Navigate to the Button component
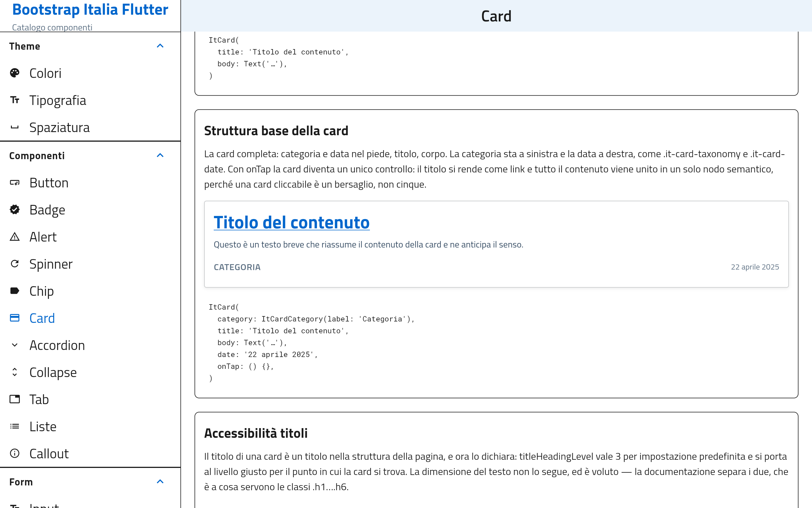 click(x=90, y=183)
